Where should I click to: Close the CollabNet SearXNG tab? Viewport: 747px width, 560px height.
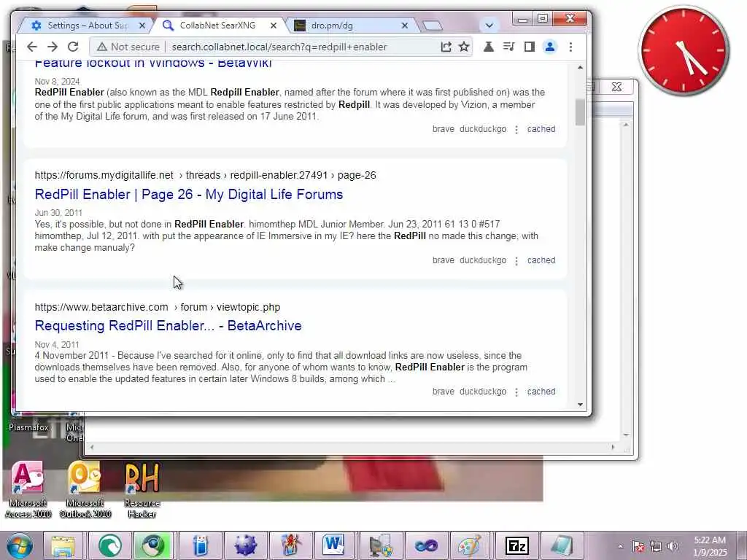[x=274, y=26]
